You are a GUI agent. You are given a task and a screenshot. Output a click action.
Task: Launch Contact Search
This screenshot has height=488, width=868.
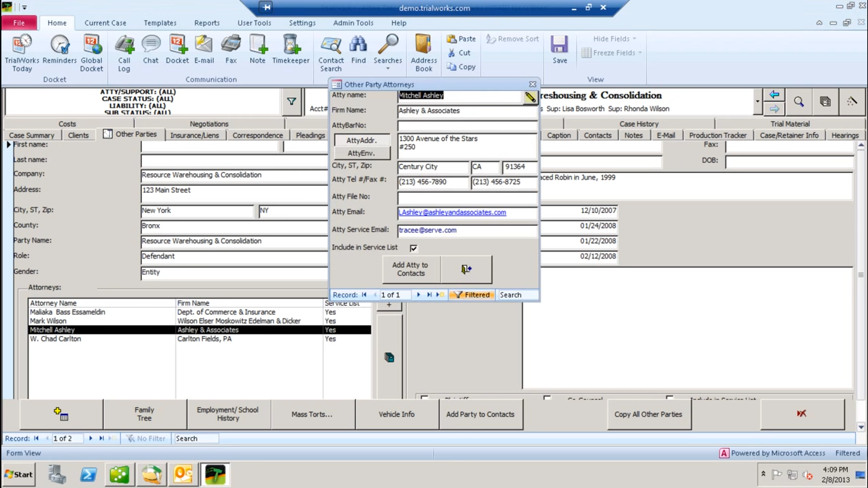click(331, 54)
